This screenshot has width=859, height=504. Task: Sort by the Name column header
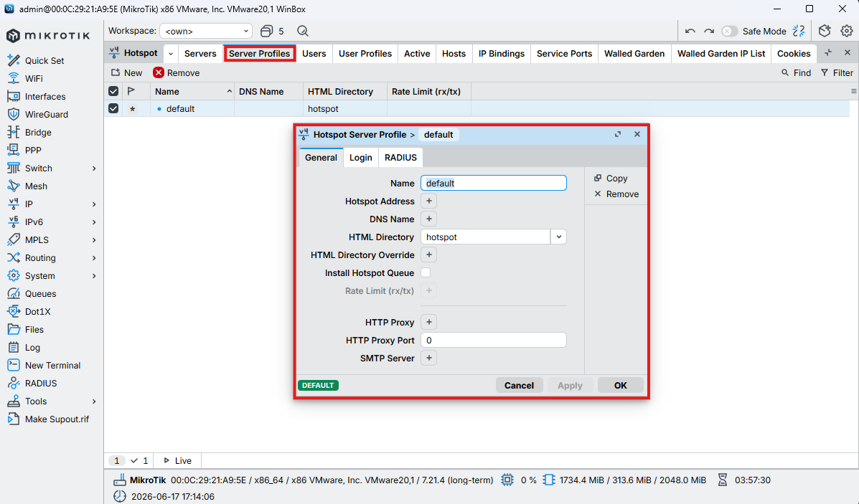[192, 91]
